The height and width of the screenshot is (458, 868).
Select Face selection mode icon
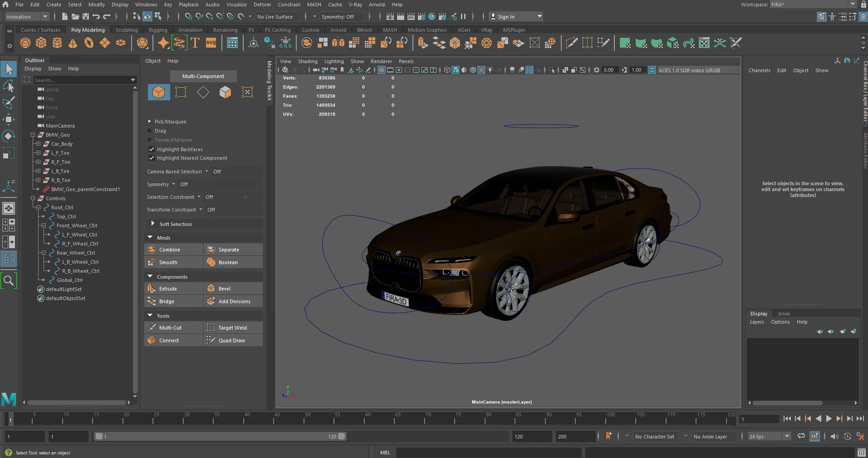coord(225,92)
